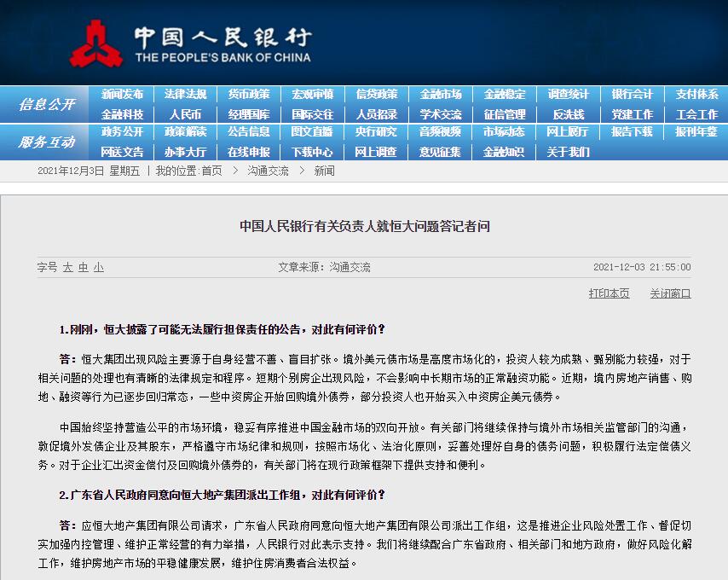Go to 银行会计 page

(x=632, y=95)
